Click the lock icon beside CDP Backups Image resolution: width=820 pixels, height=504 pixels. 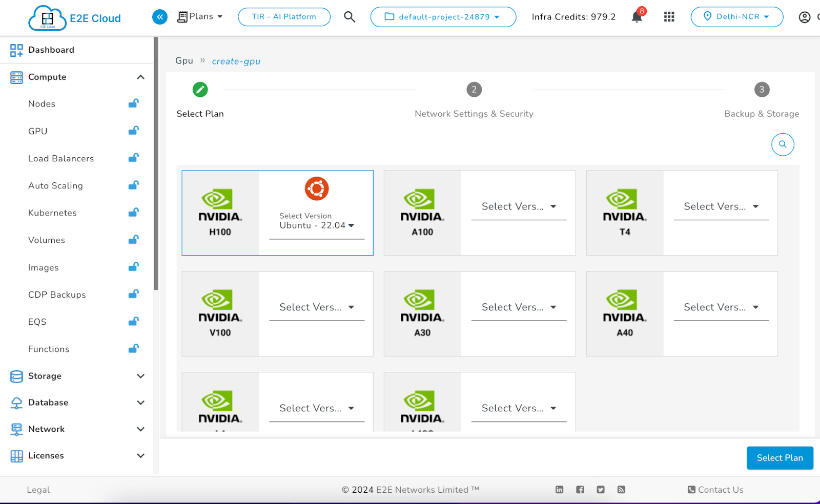[x=133, y=294]
